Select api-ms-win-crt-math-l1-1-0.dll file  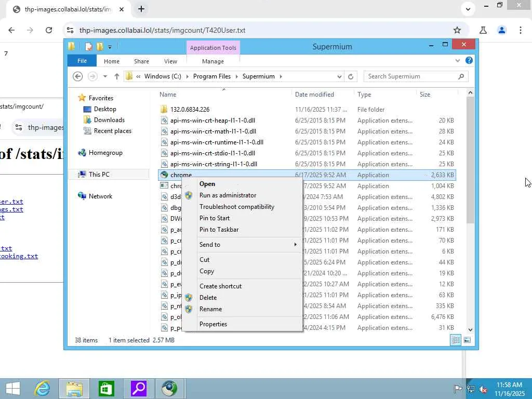(x=213, y=131)
